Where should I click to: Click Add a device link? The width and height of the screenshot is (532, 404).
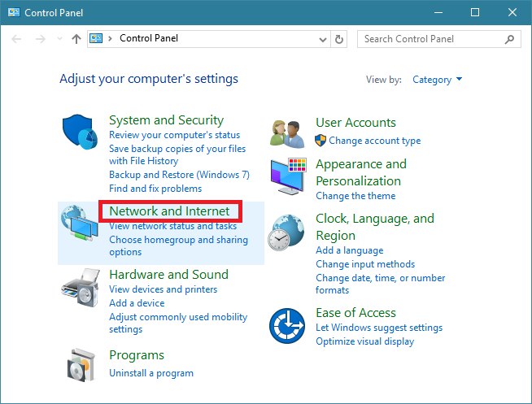(x=137, y=303)
